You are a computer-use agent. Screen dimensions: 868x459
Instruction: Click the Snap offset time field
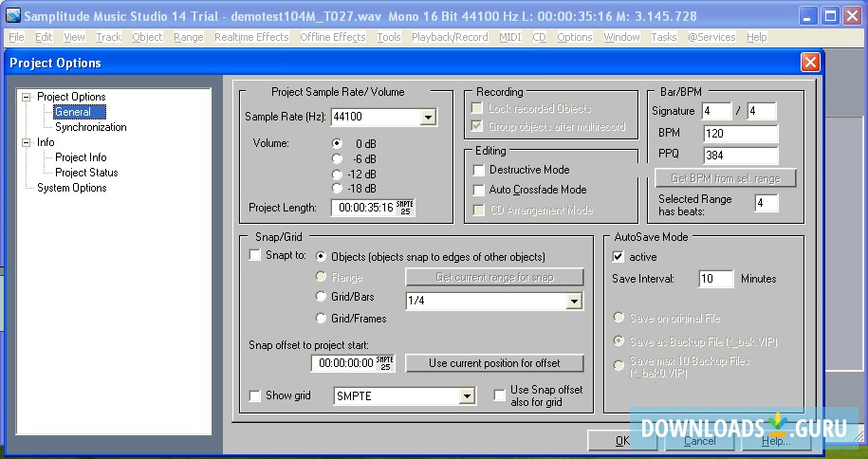click(x=344, y=363)
